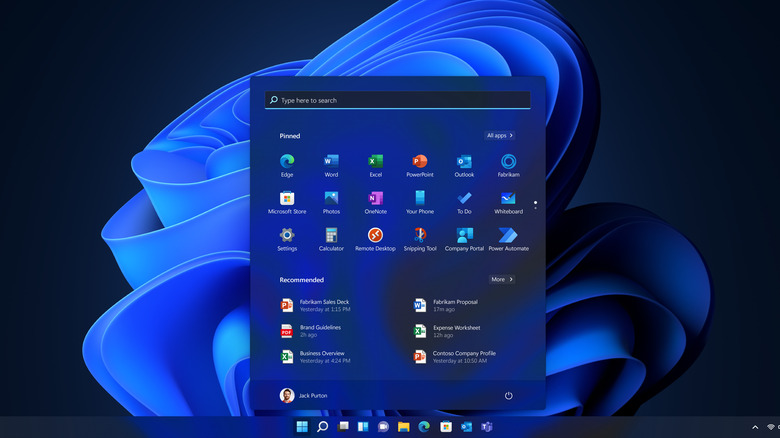The width and height of the screenshot is (780, 438).
Task: Open the pinned Whiteboard app
Action: coord(508,199)
